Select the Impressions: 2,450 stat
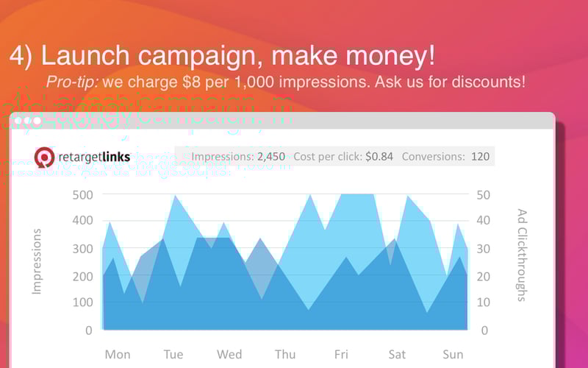 (238, 157)
